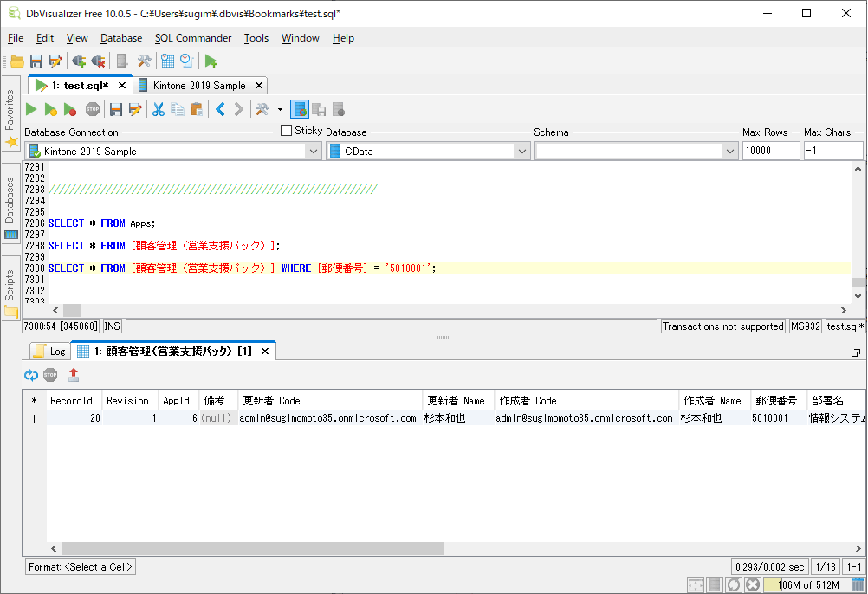Click gray circular refresh icon in status bar
Viewport: 868px width, 594px height.
coord(734,584)
